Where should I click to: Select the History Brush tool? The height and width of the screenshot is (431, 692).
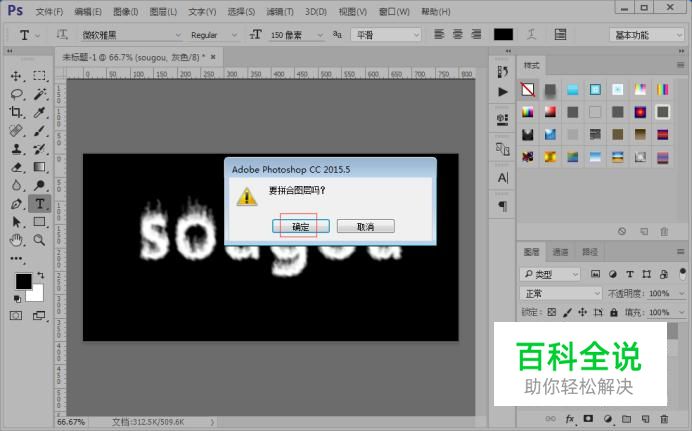(x=39, y=149)
